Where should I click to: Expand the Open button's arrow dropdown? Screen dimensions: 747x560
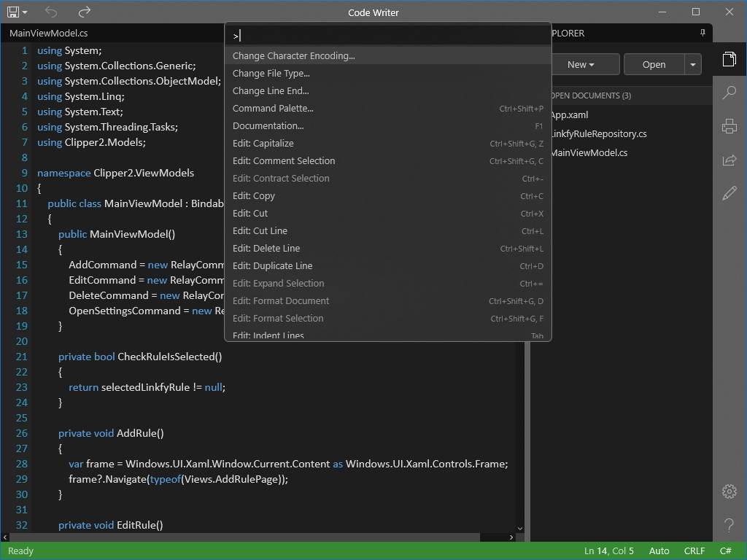pyautogui.click(x=693, y=64)
